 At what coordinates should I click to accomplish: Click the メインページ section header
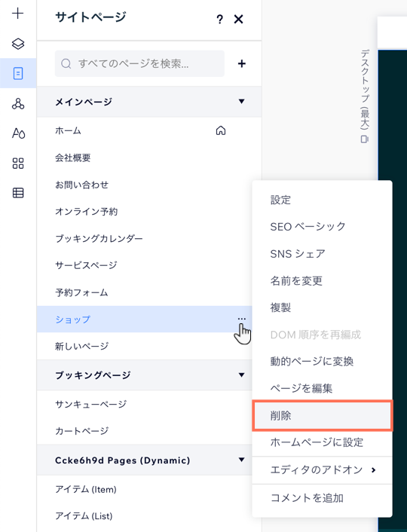tap(149, 102)
